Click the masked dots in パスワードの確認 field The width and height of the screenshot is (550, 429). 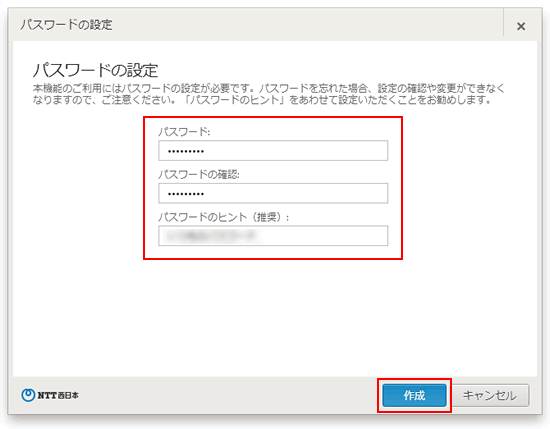click(x=186, y=194)
